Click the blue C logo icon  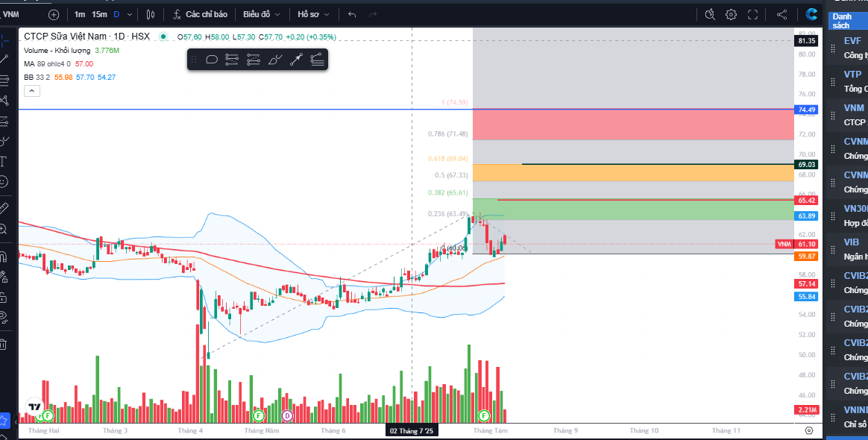point(811,14)
